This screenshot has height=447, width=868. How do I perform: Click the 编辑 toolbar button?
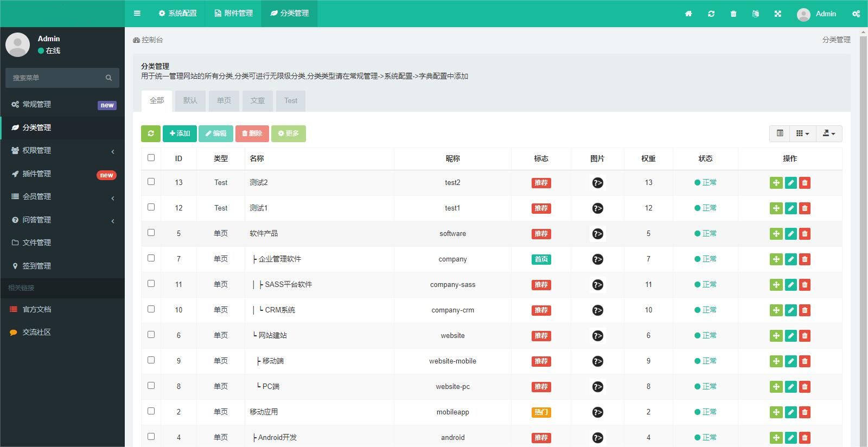click(x=216, y=133)
